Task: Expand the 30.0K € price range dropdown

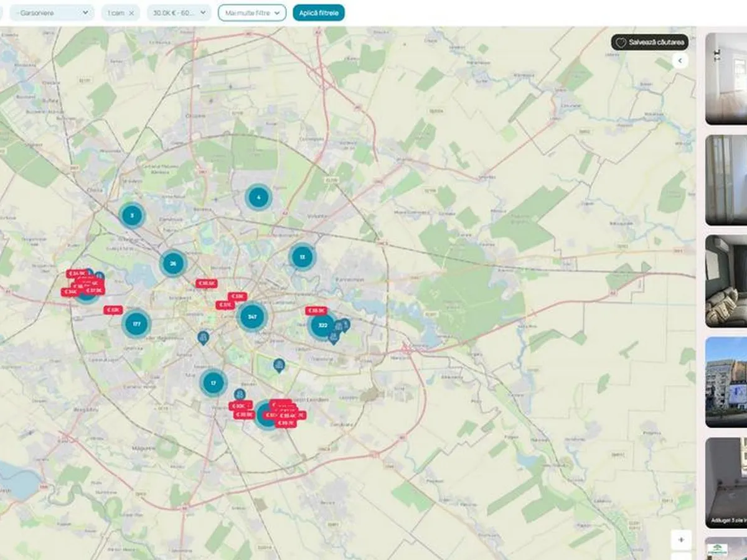Action: pyautogui.click(x=179, y=13)
